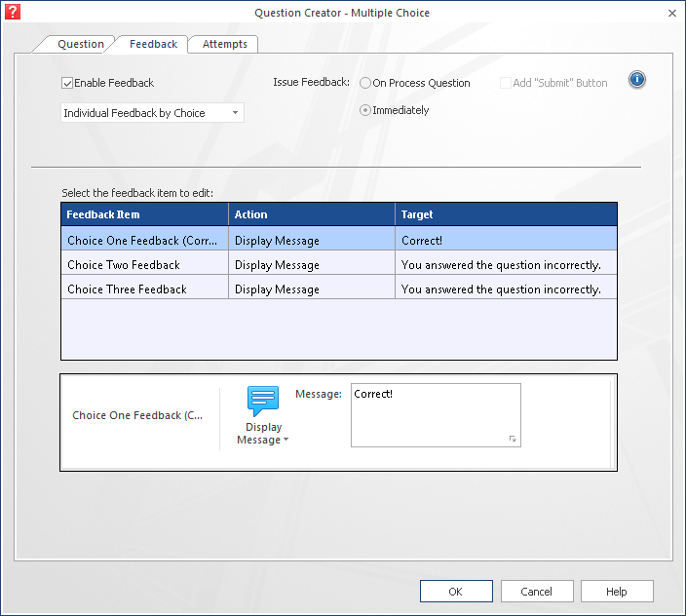Click Choice One's Display Message action cell
Image resolution: width=686 pixels, height=616 pixels.
coord(312,239)
